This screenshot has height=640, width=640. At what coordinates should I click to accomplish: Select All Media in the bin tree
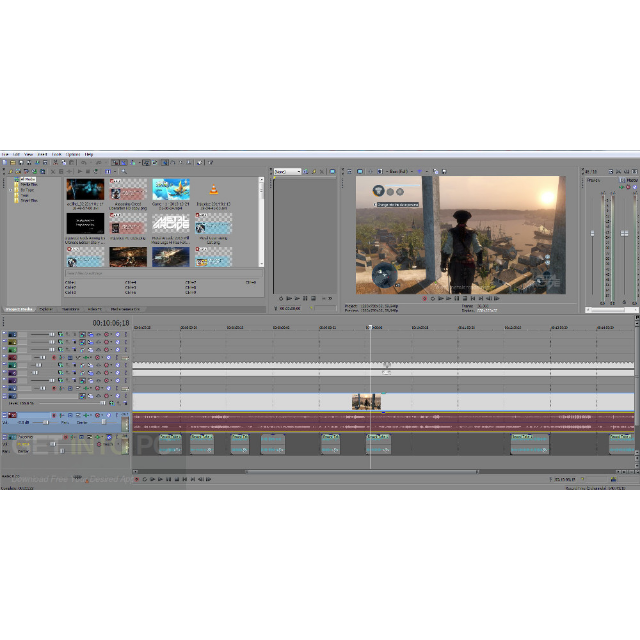(x=28, y=180)
